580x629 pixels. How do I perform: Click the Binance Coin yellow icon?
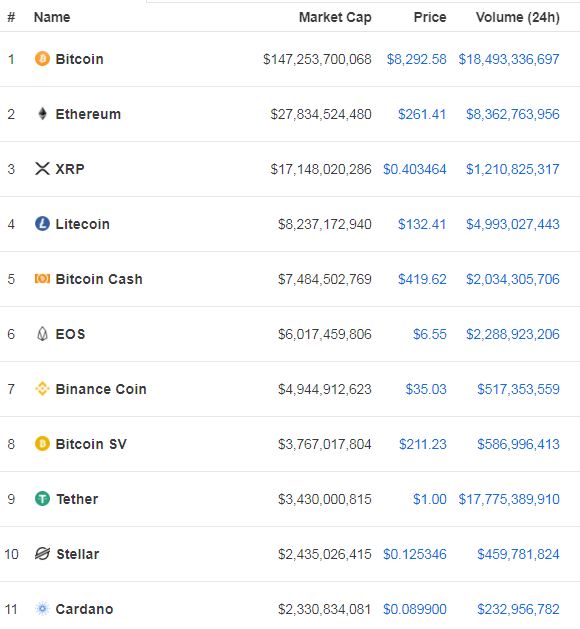[x=42, y=389]
